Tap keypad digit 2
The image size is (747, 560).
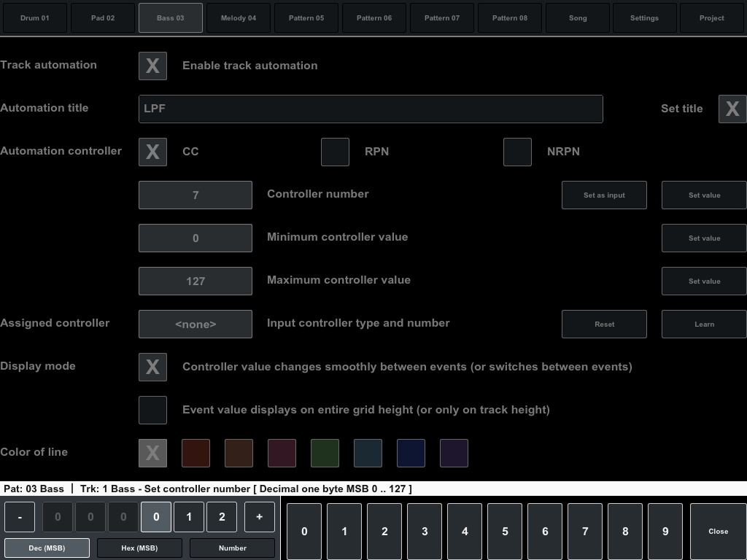pyautogui.click(x=384, y=532)
